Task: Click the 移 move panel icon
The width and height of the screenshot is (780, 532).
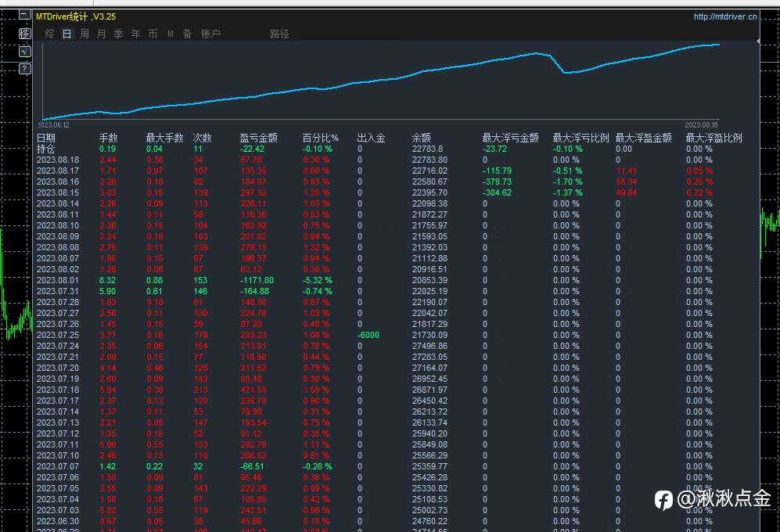Action: coord(25,34)
